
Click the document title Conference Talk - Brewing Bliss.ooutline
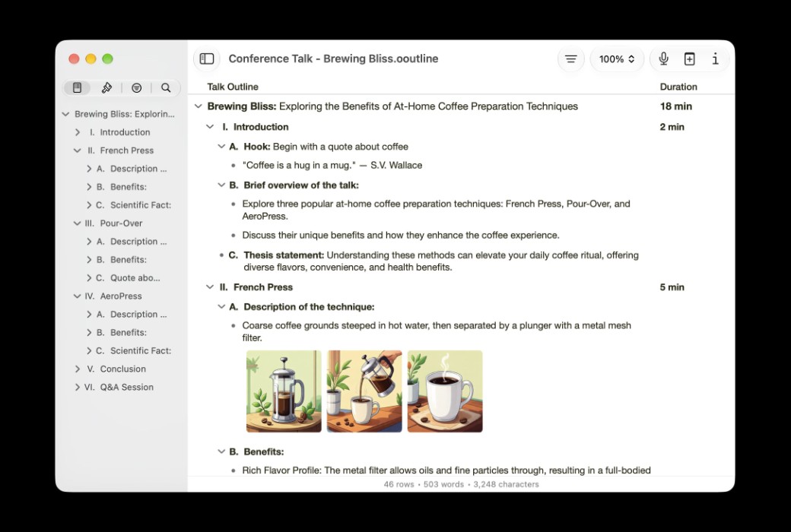pyautogui.click(x=333, y=59)
